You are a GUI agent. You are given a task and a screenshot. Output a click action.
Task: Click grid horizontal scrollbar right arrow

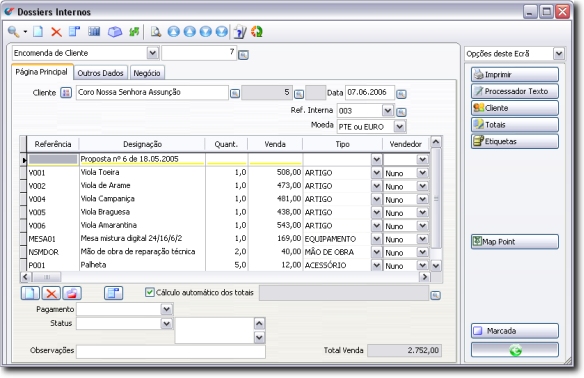tap(425, 277)
